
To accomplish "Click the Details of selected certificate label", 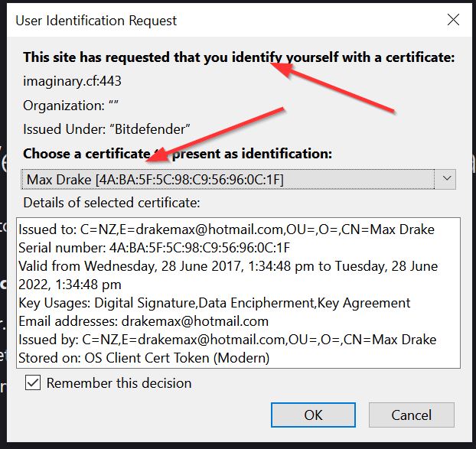I will click(x=111, y=203).
